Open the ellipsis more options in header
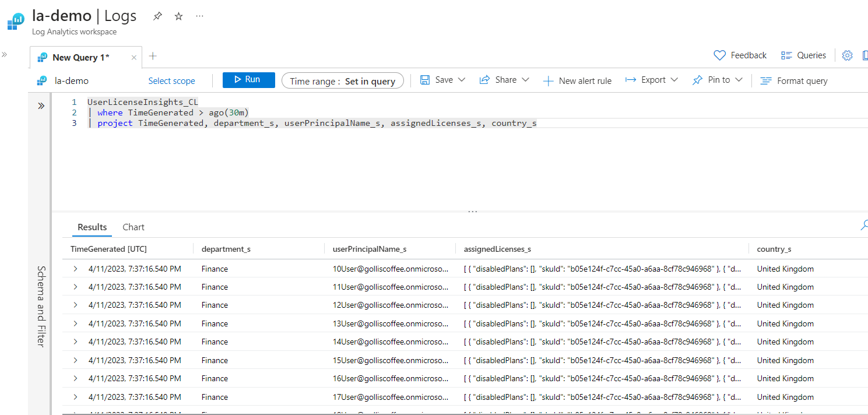This screenshot has height=415, width=868. [200, 16]
